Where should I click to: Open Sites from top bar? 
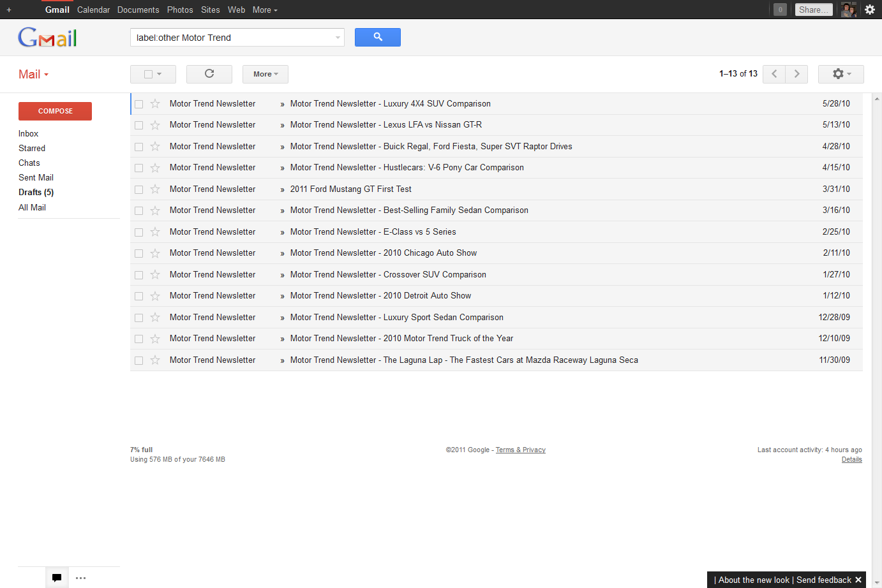(211, 10)
